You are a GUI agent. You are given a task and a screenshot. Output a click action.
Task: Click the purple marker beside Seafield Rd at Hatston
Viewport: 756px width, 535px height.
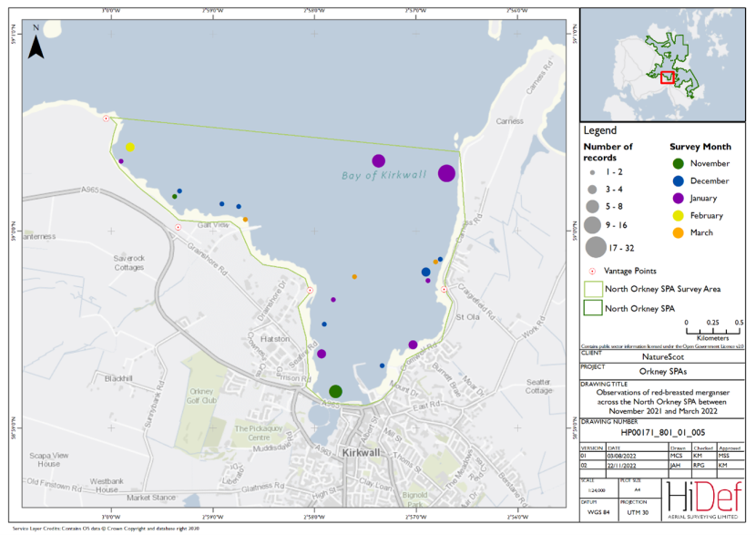(322, 354)
